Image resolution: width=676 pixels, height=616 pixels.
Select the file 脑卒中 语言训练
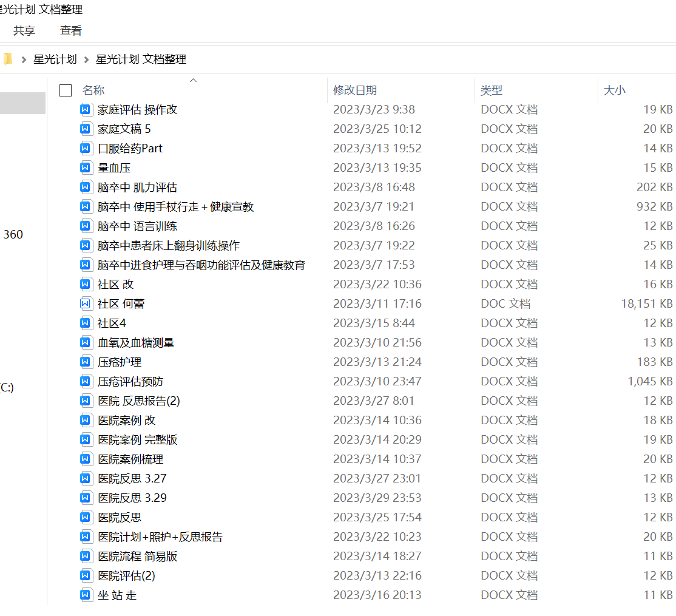[137, 226]
